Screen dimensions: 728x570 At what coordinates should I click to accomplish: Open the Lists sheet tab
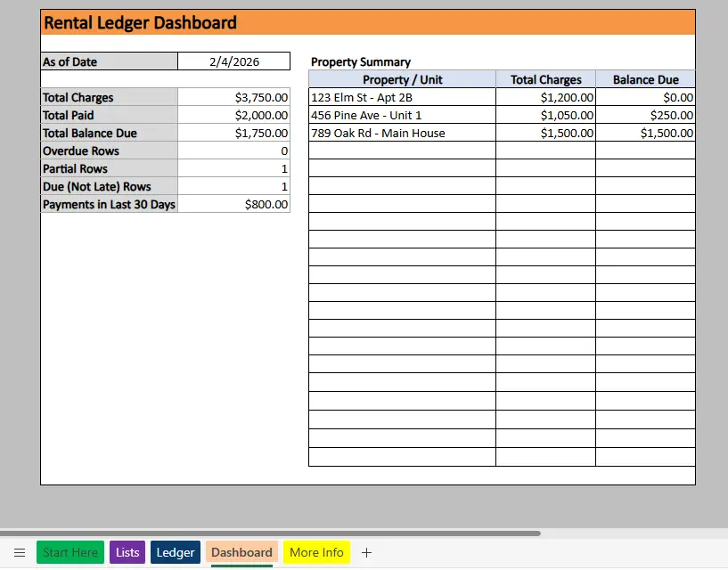[x=127, y=552]
